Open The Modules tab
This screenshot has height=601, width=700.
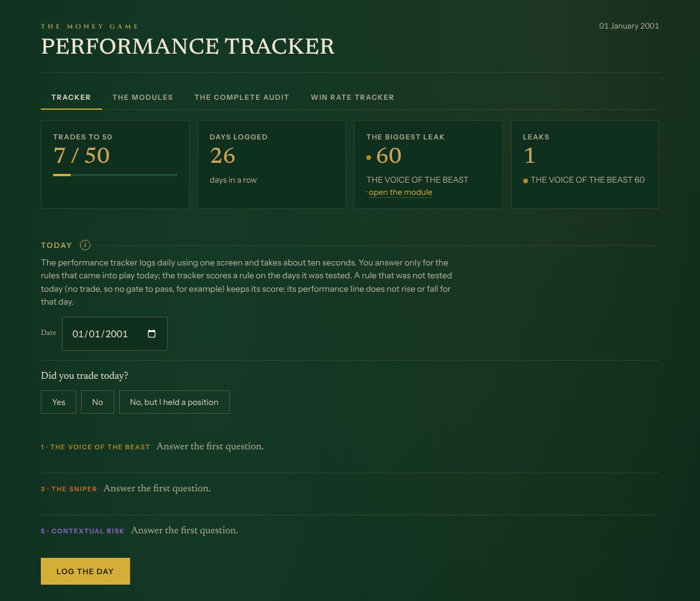click(143, 97)
